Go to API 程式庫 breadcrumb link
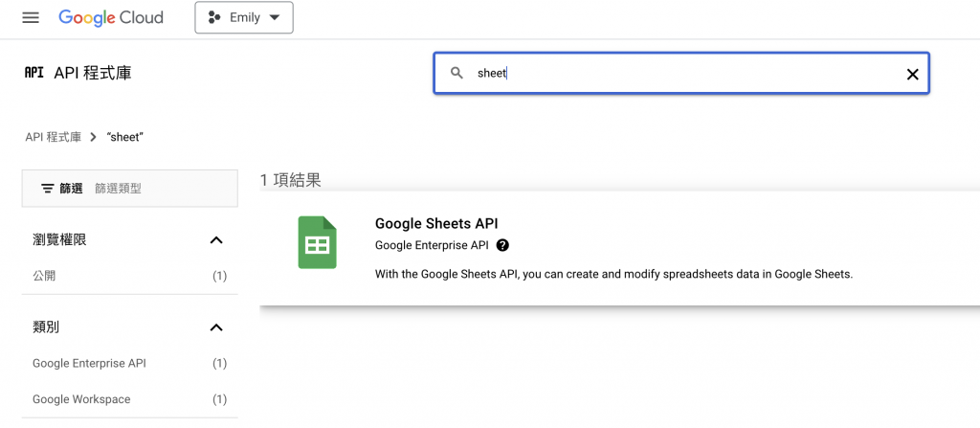Viewport: 980px width, 428px height. click(54, 137)
